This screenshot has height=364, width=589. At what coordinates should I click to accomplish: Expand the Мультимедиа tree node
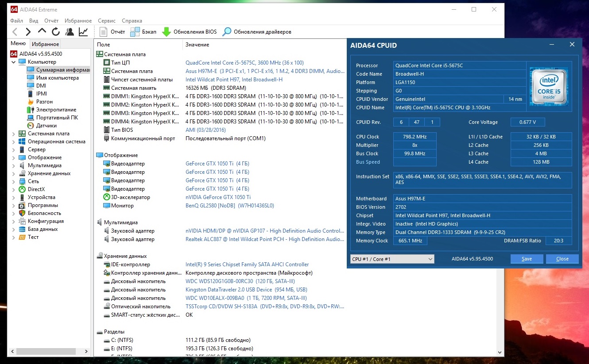(13, 165)
